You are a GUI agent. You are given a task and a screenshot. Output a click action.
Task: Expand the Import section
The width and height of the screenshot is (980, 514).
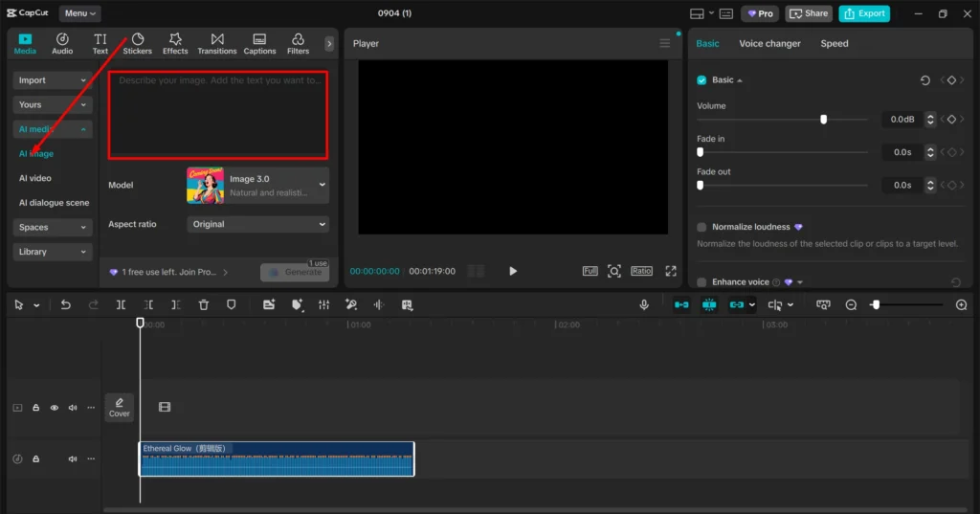(x=53, y=80)
